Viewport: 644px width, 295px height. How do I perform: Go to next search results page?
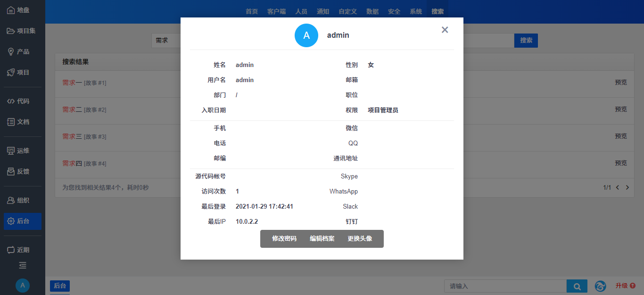pyautogui.click(x=627, y=187)
